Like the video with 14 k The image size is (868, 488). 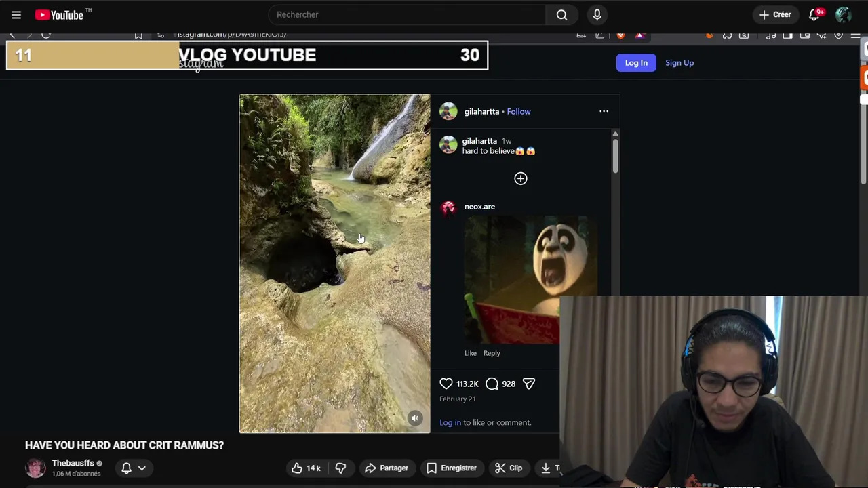click(306, 468)
